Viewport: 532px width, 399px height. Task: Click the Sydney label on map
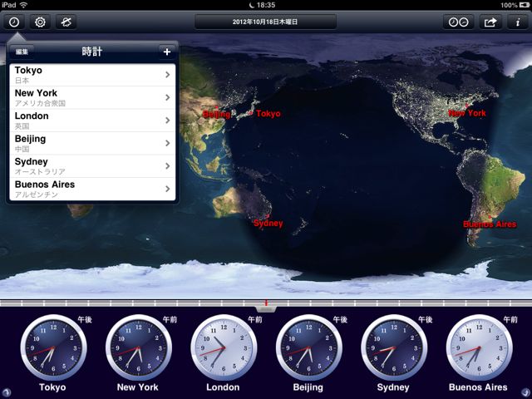[268, 224]
